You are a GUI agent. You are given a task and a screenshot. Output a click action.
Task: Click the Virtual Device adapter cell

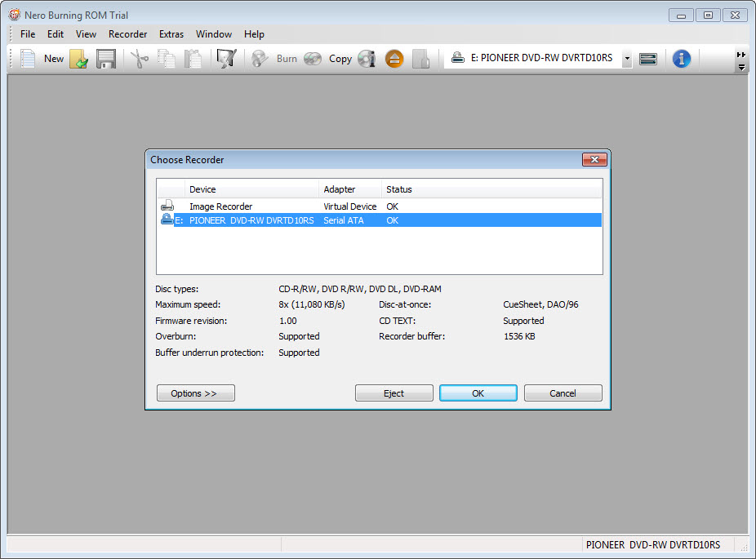[x=350, y=206]
